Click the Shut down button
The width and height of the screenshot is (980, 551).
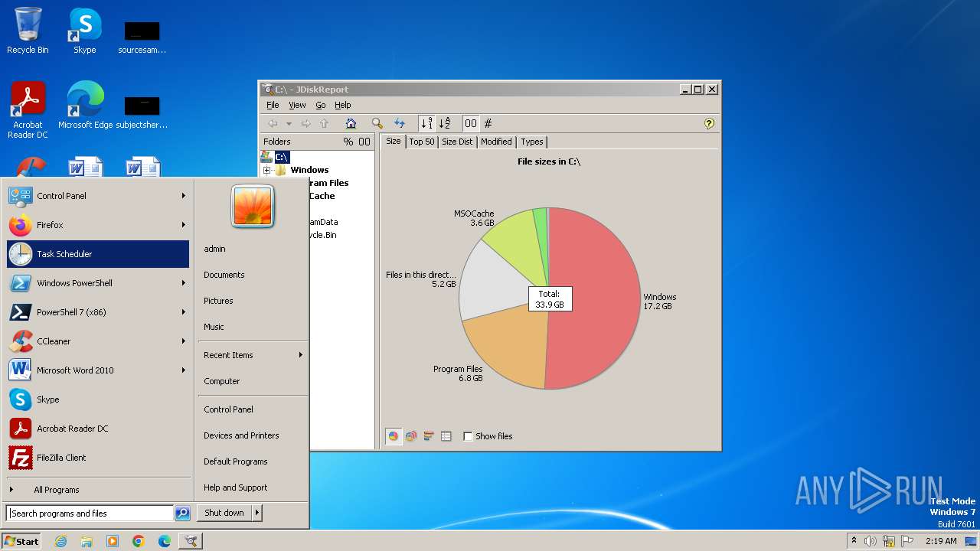[224, 513]
